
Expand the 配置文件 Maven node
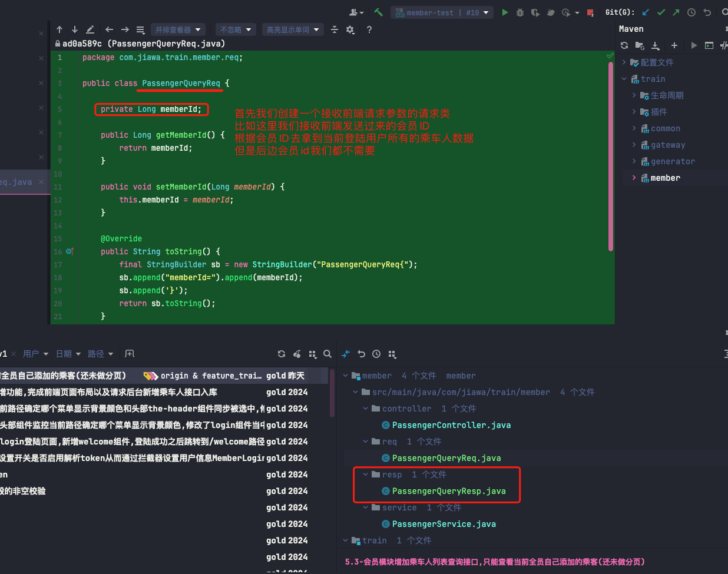click(624, 62)
